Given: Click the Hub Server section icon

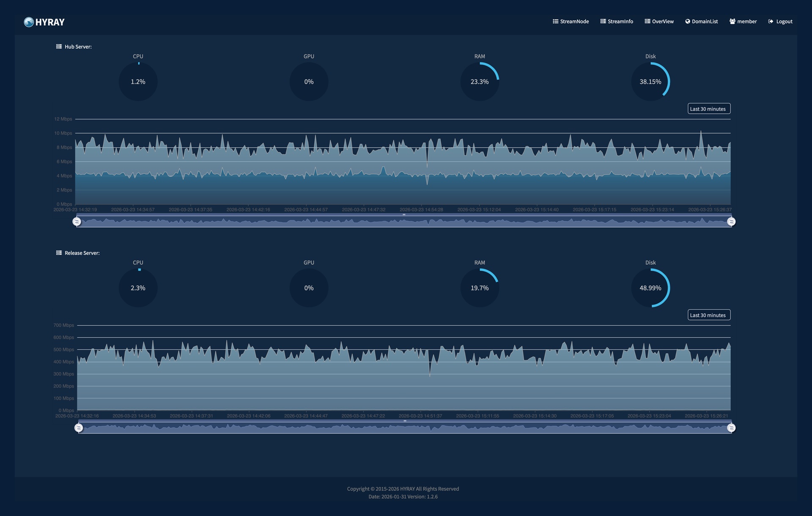Looking at the screenshot, I should pyautogui.click(x=59, y=47).
